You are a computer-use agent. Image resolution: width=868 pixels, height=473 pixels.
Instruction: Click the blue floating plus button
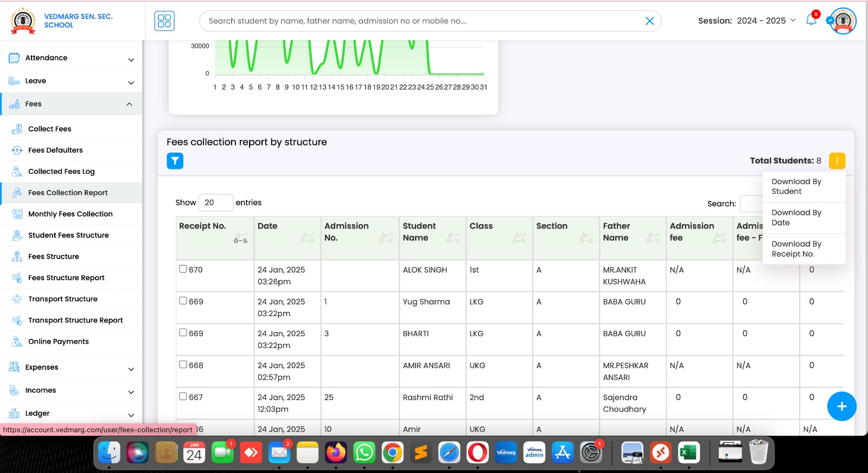coord(841,406)
